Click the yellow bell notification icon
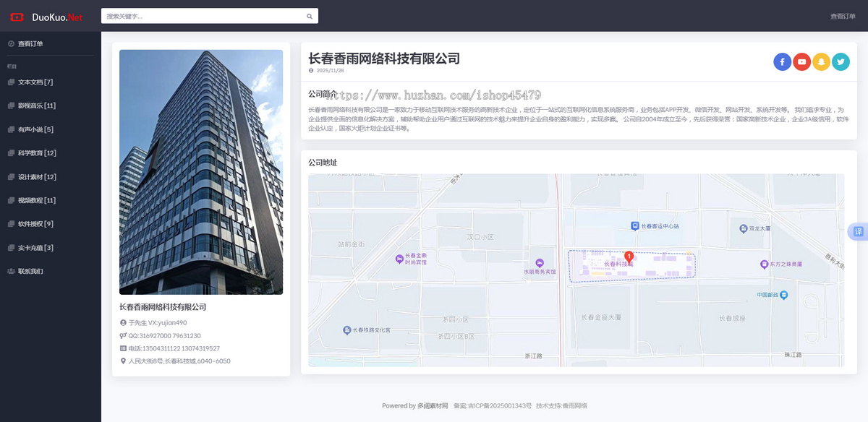868x422 pixels. 821,62
